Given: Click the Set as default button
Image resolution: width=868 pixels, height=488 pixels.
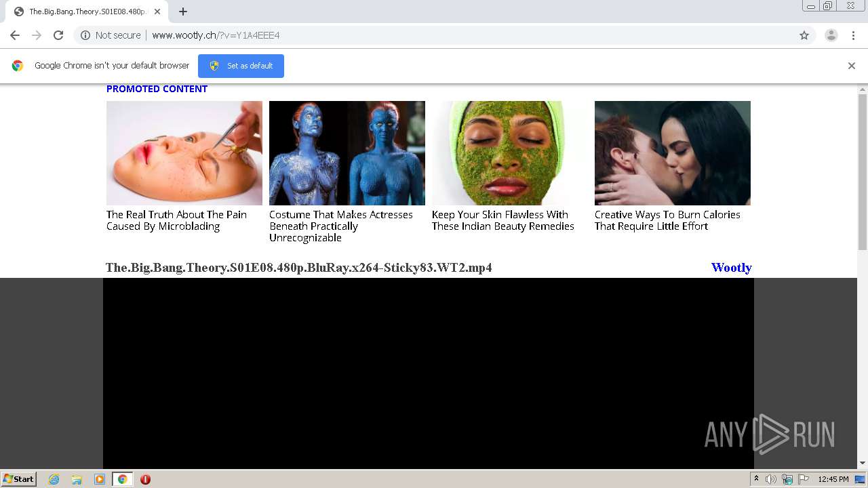Looking at the screenshot, I should (x=241, y=66).
